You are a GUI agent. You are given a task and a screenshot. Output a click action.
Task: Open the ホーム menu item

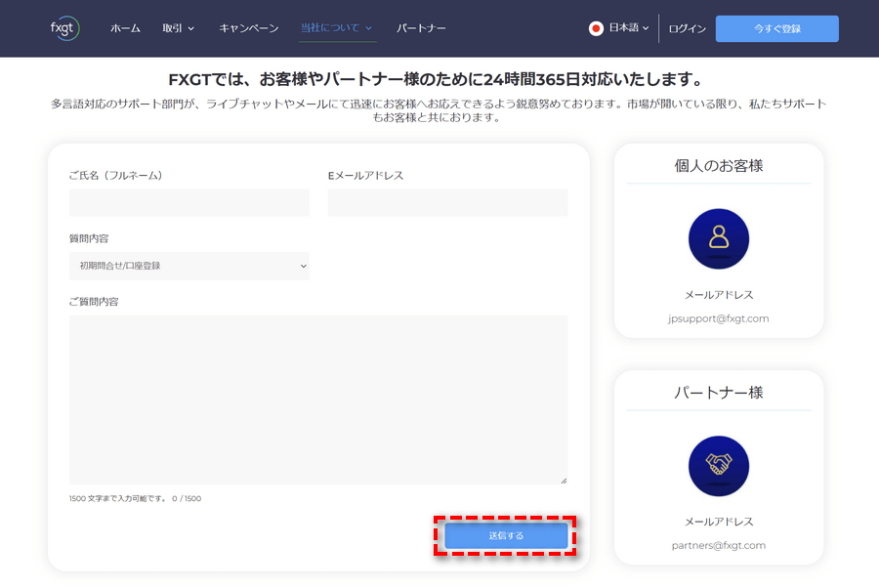[x=125, y=28]
